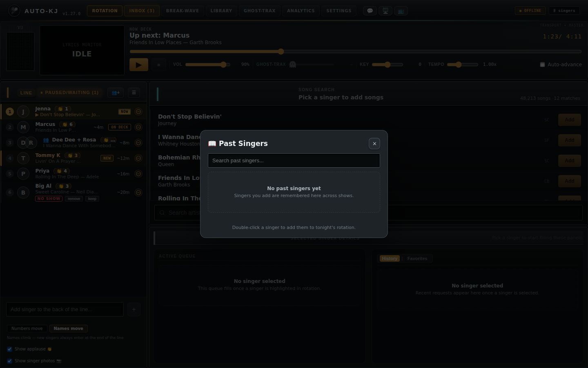Start playback with the play button

(x=139, y=65)
